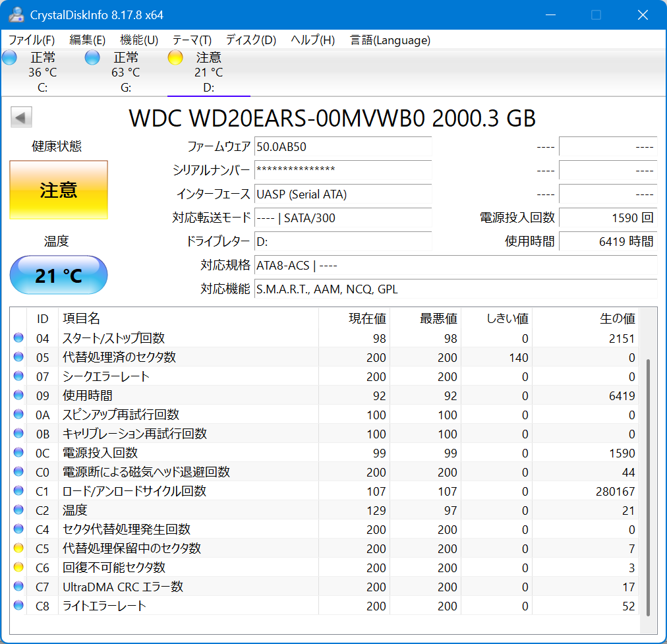Image resolution: width=667 pixels, height=644 pixels.
Task: Click yellow status dot for attribute C5
Action: coord(18,548)
